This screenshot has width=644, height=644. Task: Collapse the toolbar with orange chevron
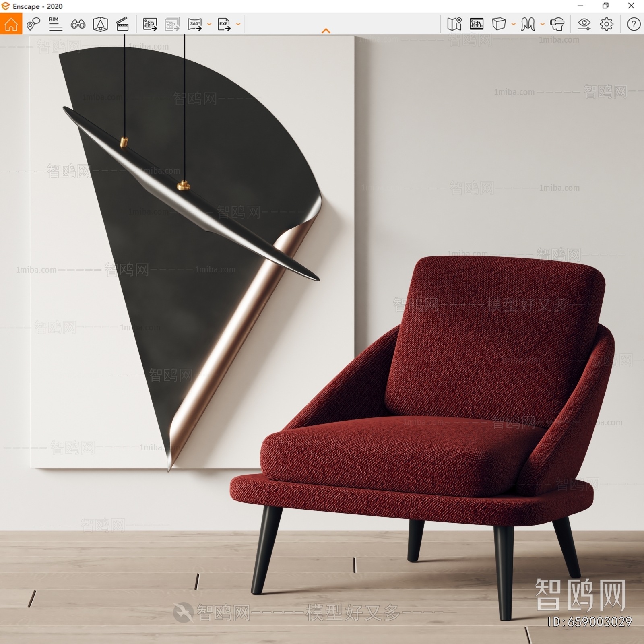326,31
